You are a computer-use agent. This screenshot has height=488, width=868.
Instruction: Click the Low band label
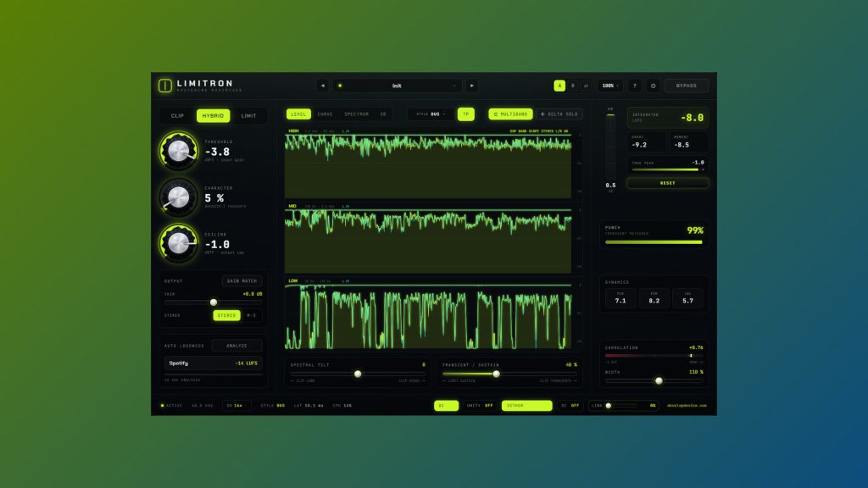[292, 281]
